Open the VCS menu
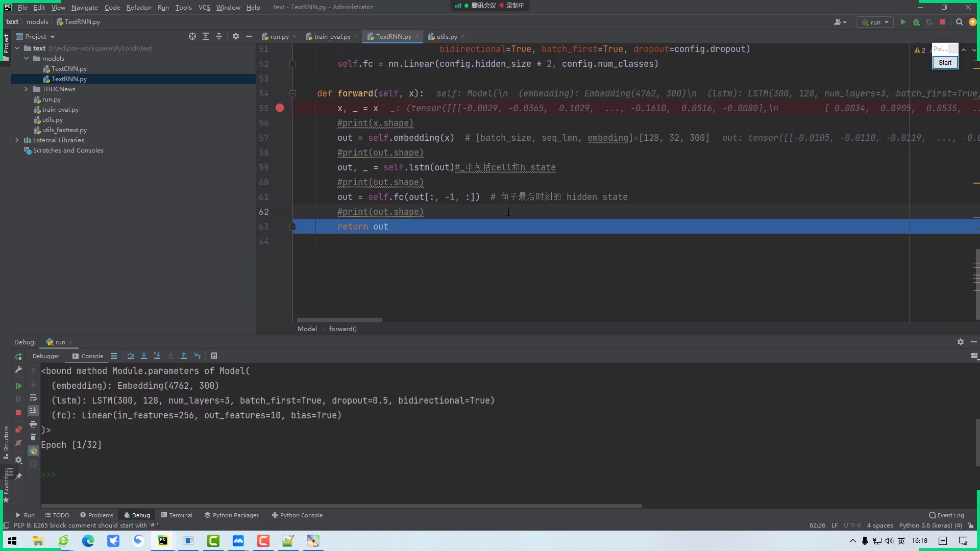The width and height of the screenshot is (980, 551). click(204, 7)
